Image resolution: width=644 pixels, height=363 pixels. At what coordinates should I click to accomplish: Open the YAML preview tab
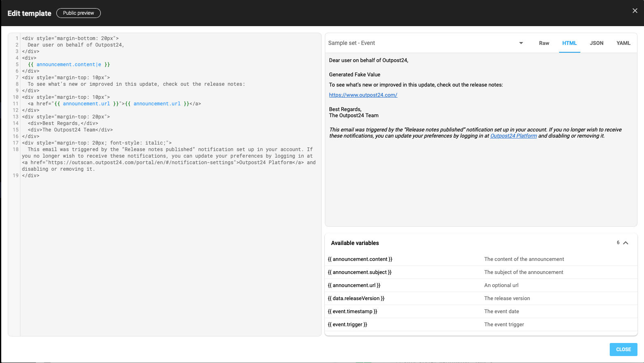tap(623, 43)
